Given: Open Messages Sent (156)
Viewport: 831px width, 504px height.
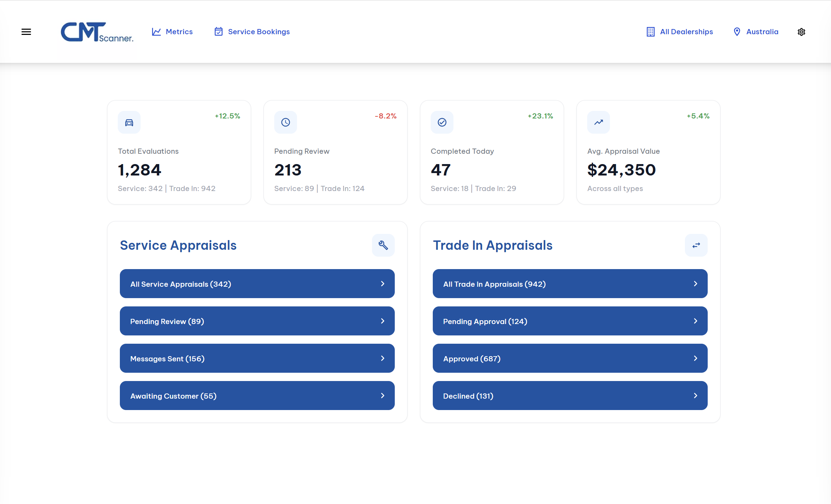Looking at the screenshot, I should click(257, 358).
